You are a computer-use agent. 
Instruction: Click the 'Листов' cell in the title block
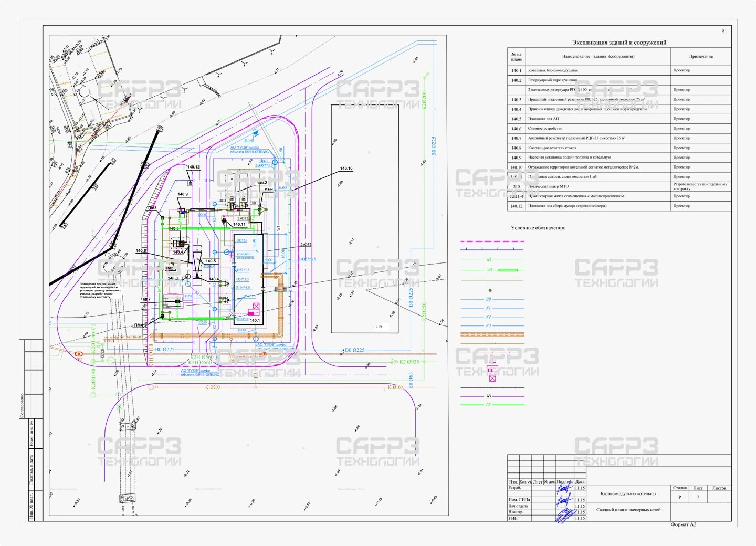pos(719,488)
